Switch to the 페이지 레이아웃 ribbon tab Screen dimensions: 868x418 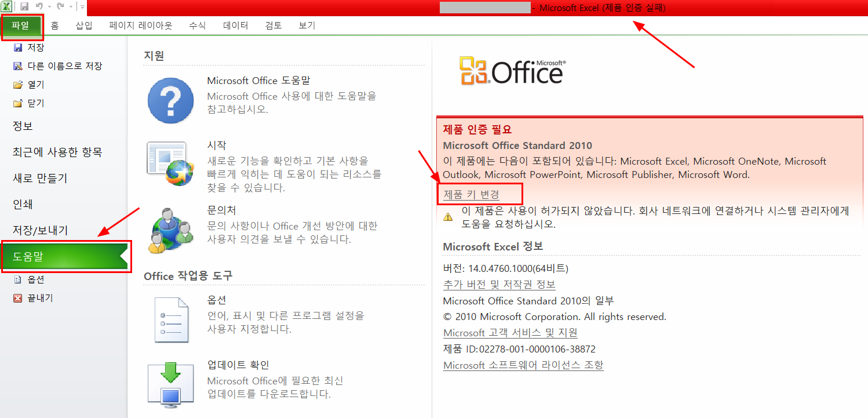click(x=141, y=26)
